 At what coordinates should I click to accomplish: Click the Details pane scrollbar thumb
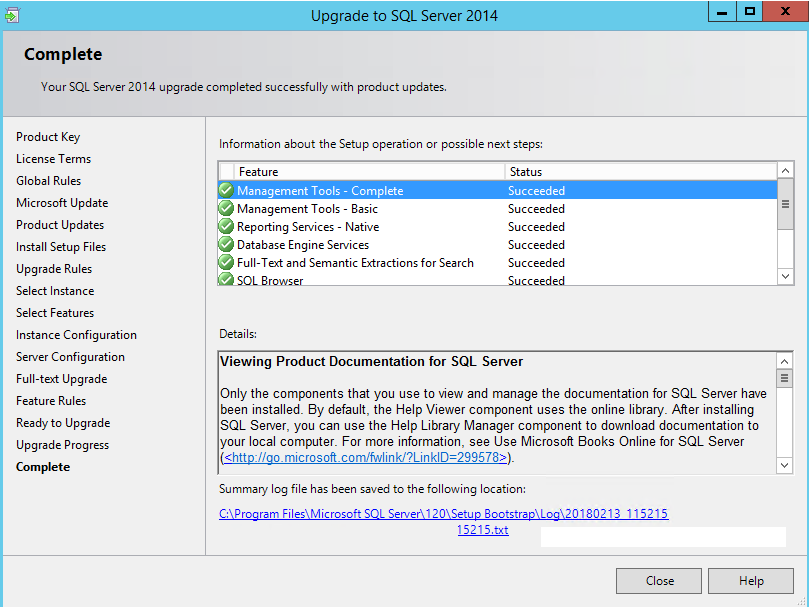pyautogui.click(x=784, y=378)
